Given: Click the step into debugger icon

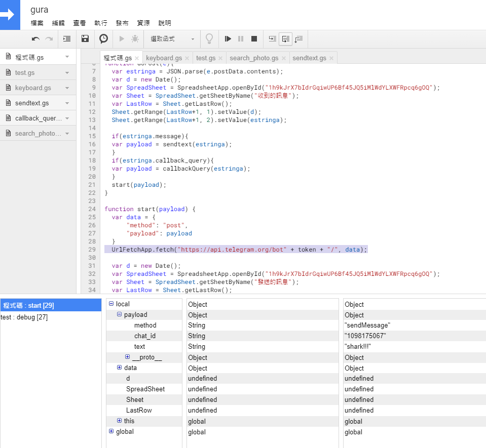Looking at the screenshot, I should click(x=273, y=39).
